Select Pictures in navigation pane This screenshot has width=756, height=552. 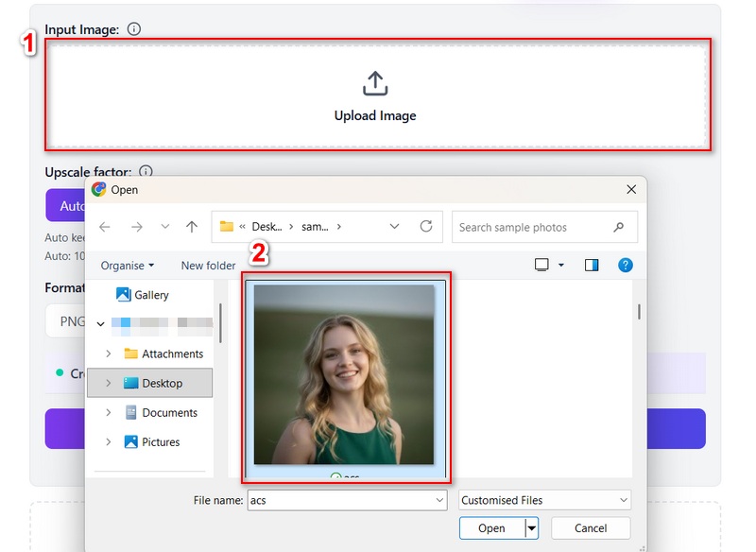coord(152,442)
